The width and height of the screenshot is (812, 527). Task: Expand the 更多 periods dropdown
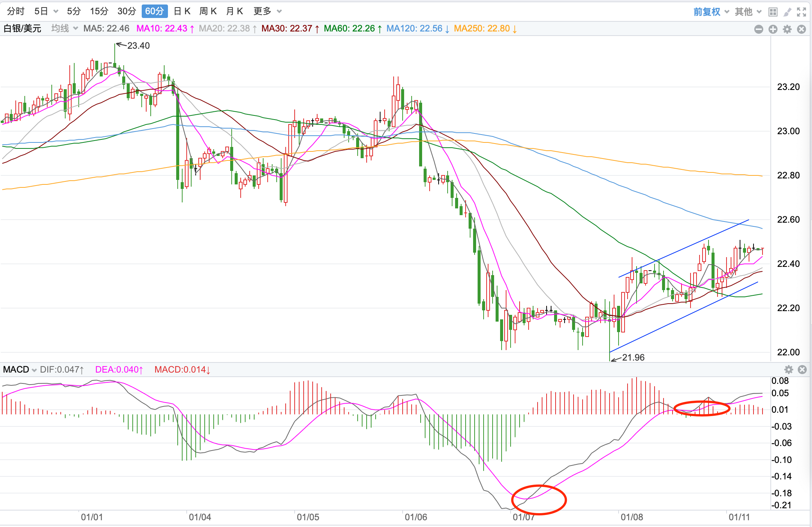pyautogui.click(x=267, y=11)
